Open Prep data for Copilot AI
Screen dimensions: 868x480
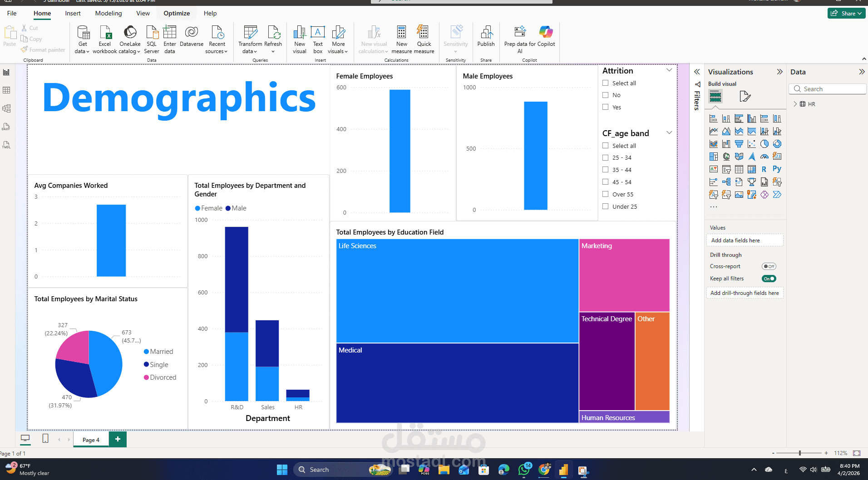pos(520,39)
